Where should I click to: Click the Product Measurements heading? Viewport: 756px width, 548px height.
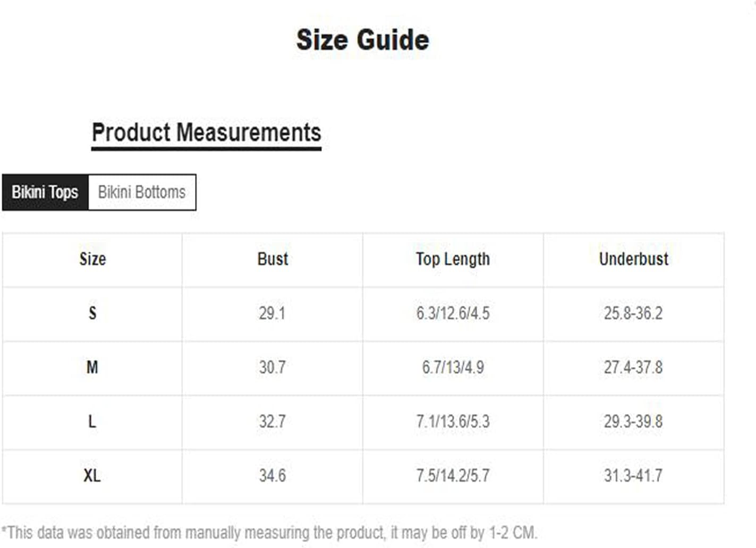[x=206, y=133]
